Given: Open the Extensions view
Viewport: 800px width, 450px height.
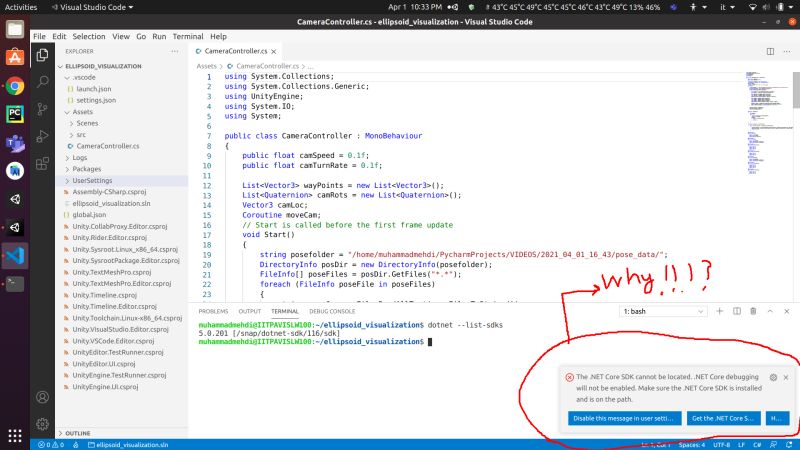Looking at the screenshot, I should pyautogui.click(x=42, y=163).
